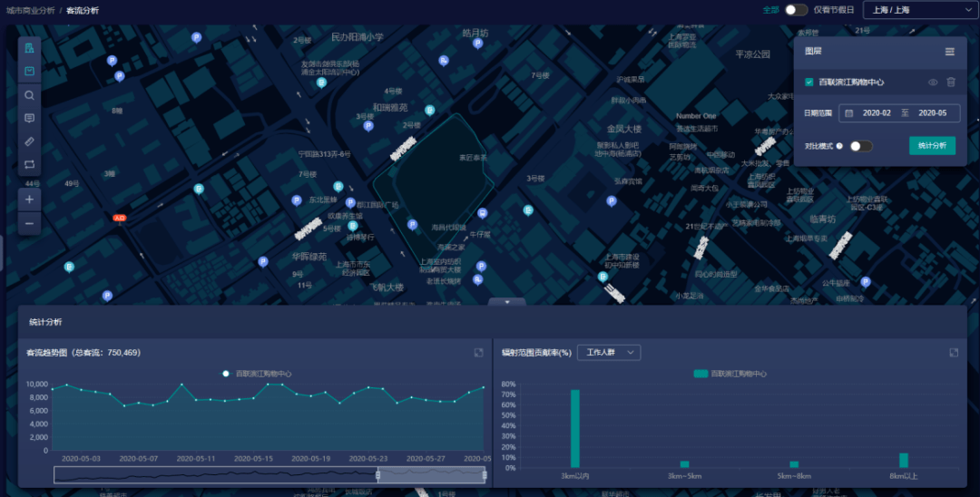Open the 上海 / 上海 city dropdown
The image size is (980, 497).
click(918, 10)
